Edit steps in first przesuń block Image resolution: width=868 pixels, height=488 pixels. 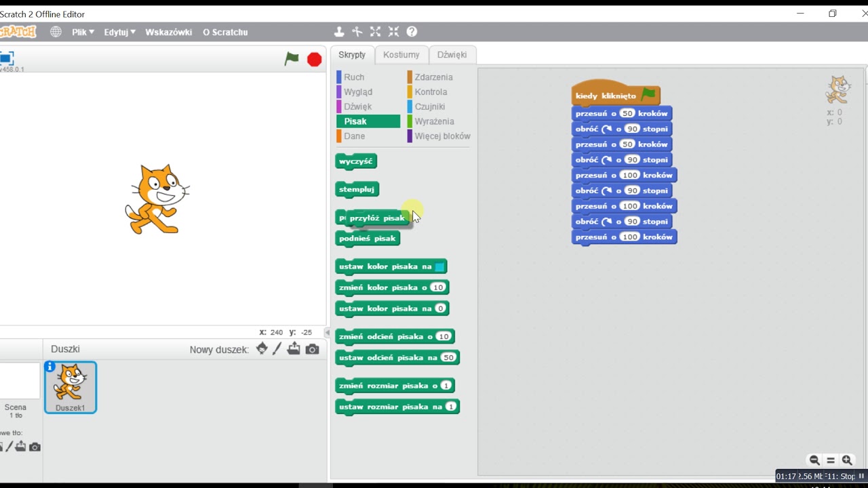tap(627, 113)
